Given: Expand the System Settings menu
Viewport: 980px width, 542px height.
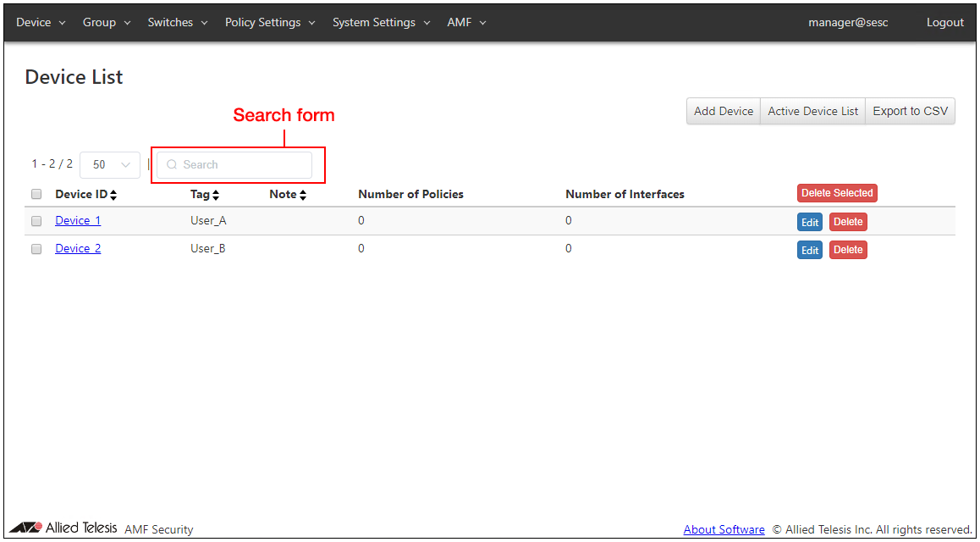Looking at the screenshot, I should click(381, 23).
